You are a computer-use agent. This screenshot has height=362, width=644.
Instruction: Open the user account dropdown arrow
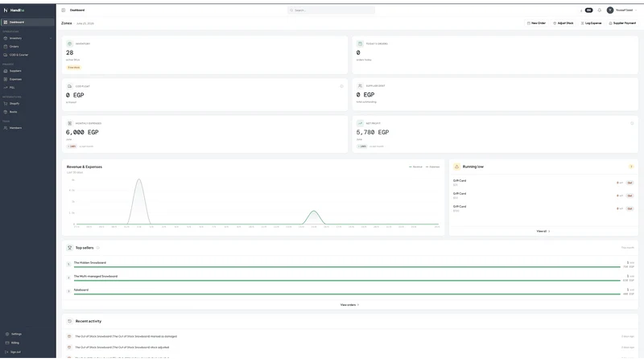click(636, 10)
